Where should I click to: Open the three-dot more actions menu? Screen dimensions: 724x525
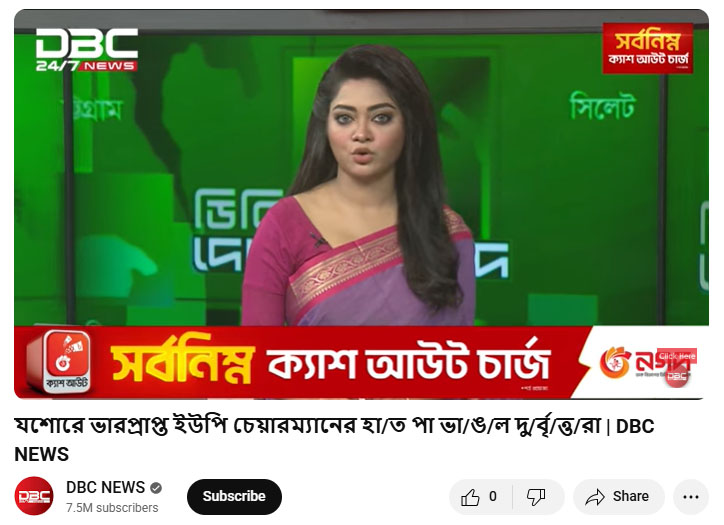pos(691,497)
